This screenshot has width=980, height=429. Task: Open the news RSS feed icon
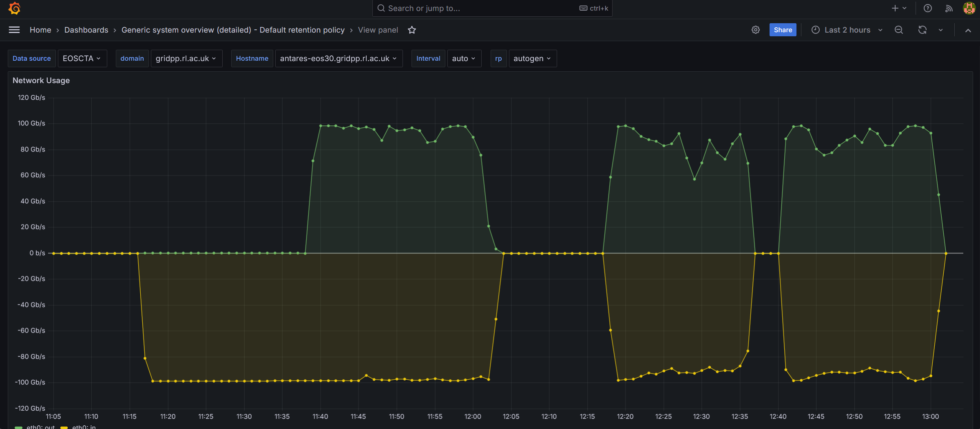(x=949, y=8)
